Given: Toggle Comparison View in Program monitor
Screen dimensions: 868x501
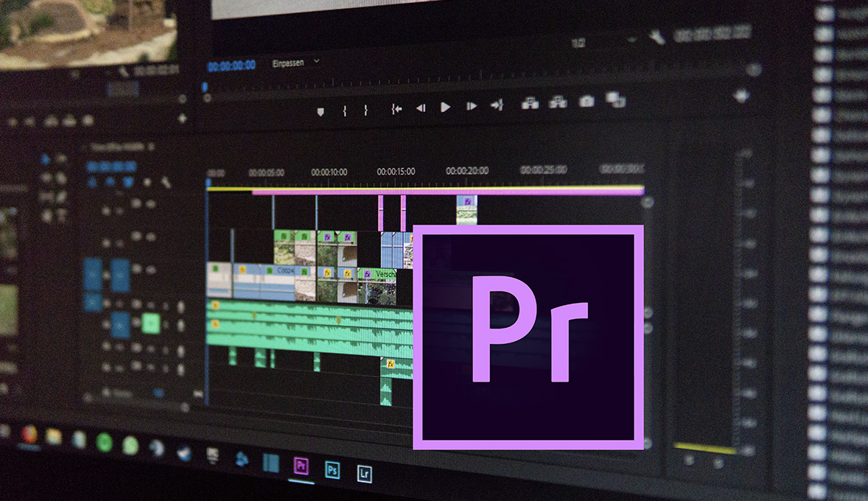Looking at the screenshot, I should (x=615, y=99).
